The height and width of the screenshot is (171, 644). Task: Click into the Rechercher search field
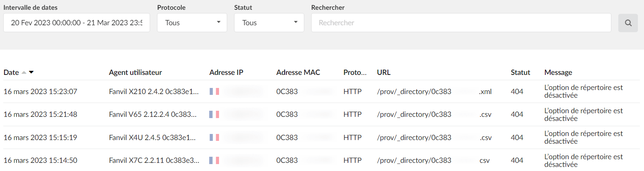pos(461,23)
